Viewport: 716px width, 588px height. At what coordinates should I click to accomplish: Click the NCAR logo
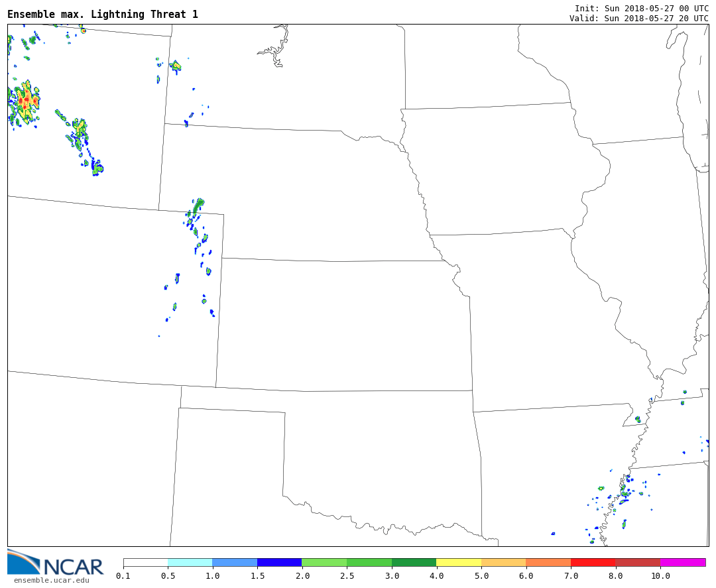click(55, 563)
